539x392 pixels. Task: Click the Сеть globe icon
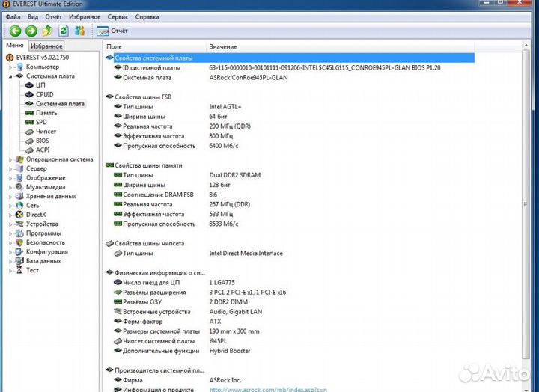tap(20, 206)
